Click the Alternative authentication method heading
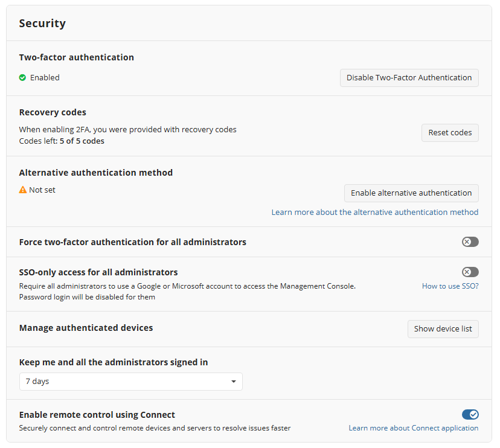 pyautogui.click(x=95, y=173)
